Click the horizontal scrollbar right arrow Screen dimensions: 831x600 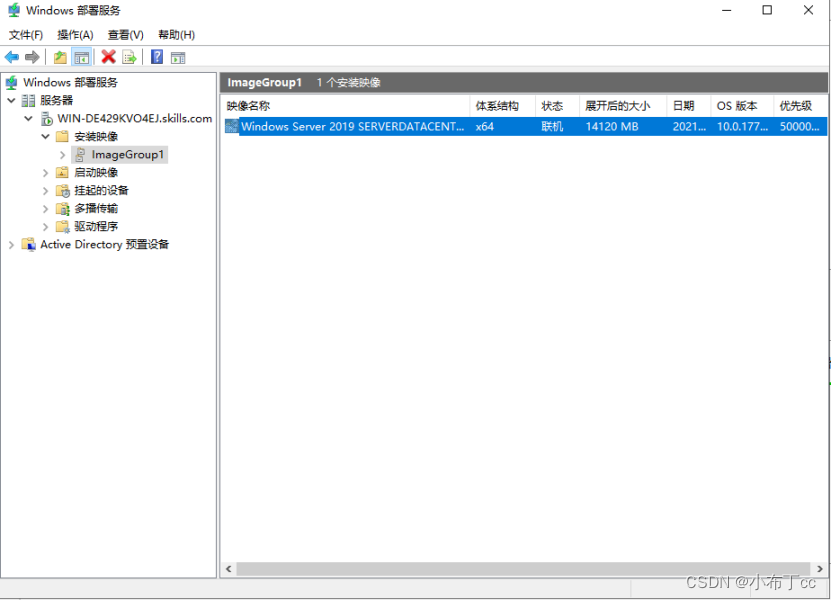coord(819,569)
